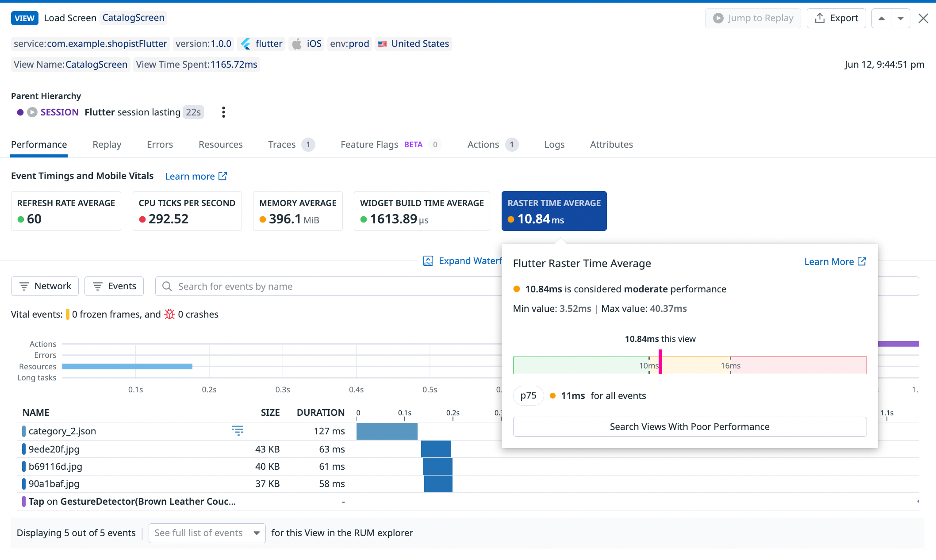
Task: Go to previous view with up arrow
Action: (x=881, y=19)
